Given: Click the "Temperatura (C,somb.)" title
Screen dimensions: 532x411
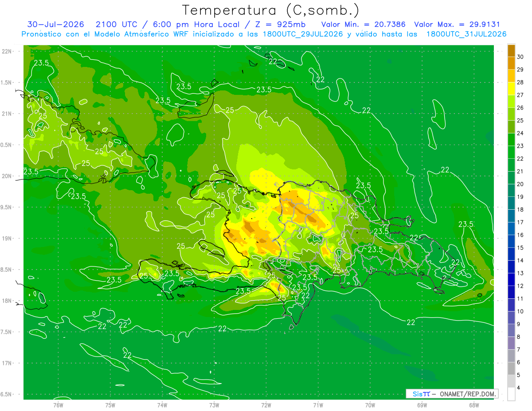Looking at the screenshot, I should (x=271, y=11).
